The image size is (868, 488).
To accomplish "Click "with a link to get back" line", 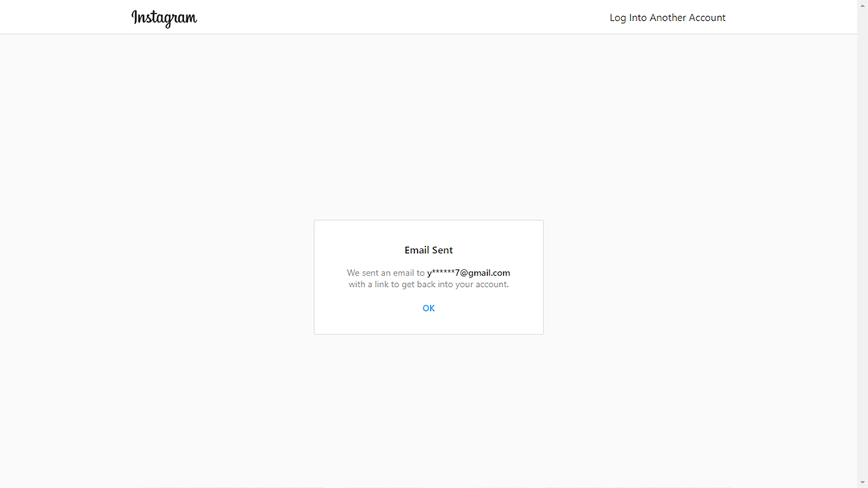I will (428, 284).
